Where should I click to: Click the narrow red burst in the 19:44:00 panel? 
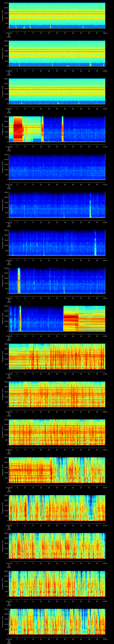click(19, 280)
